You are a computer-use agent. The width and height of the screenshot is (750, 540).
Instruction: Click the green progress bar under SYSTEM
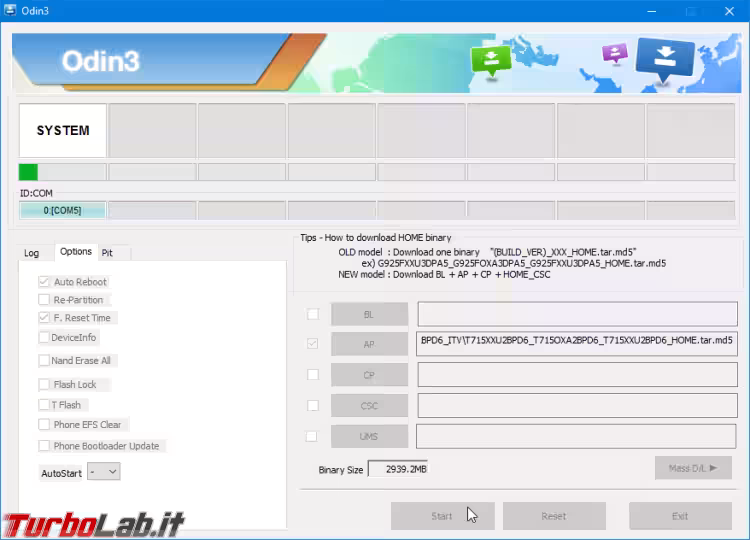63,172
